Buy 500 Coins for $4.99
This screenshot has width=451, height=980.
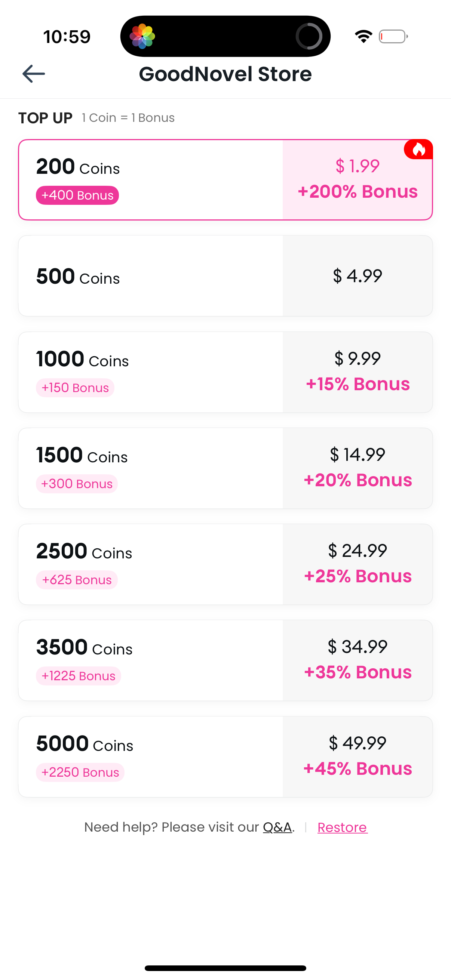225,276
